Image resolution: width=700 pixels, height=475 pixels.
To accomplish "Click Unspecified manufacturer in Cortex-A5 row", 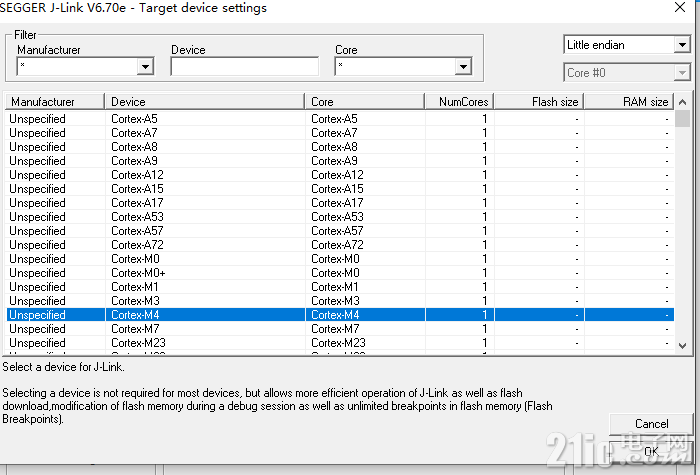I will pos(38,119).
